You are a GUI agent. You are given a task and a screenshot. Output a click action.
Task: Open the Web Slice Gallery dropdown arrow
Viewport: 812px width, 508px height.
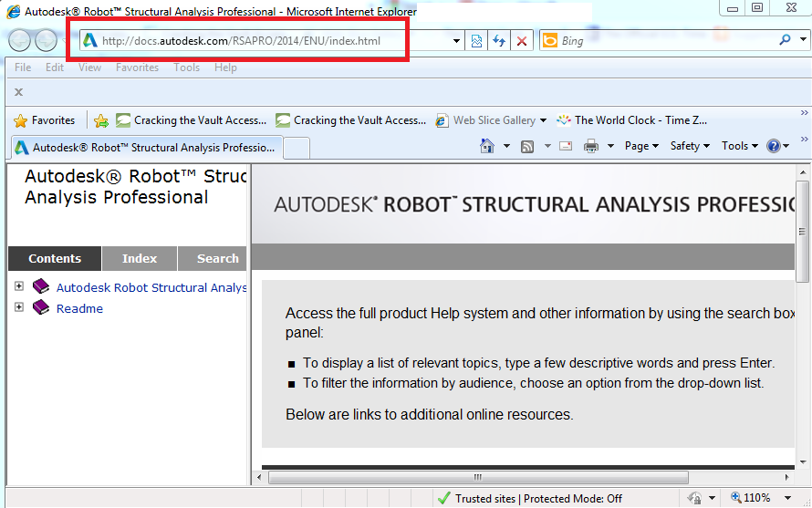pyautogui.click(x=543, y=120)
